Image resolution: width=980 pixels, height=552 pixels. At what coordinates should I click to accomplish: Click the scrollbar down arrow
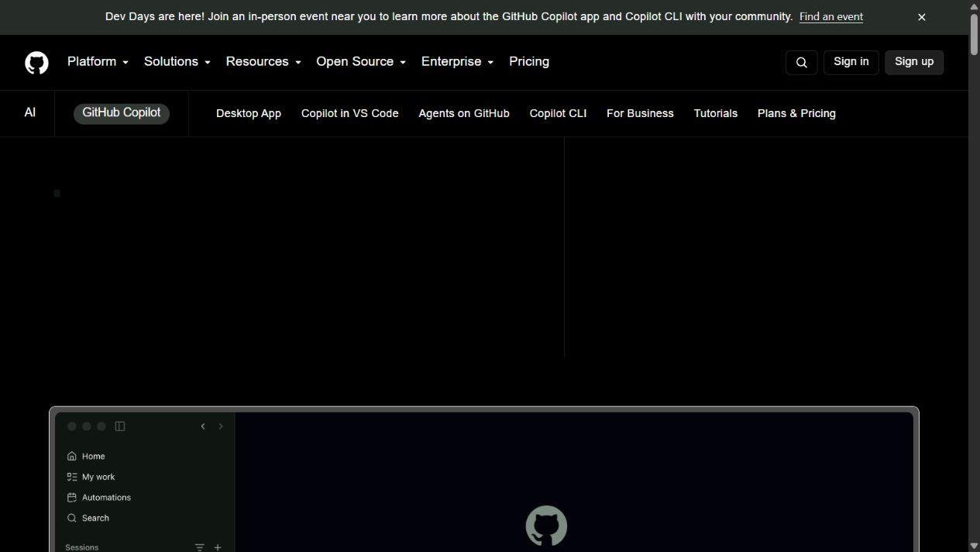coord(974,547)
